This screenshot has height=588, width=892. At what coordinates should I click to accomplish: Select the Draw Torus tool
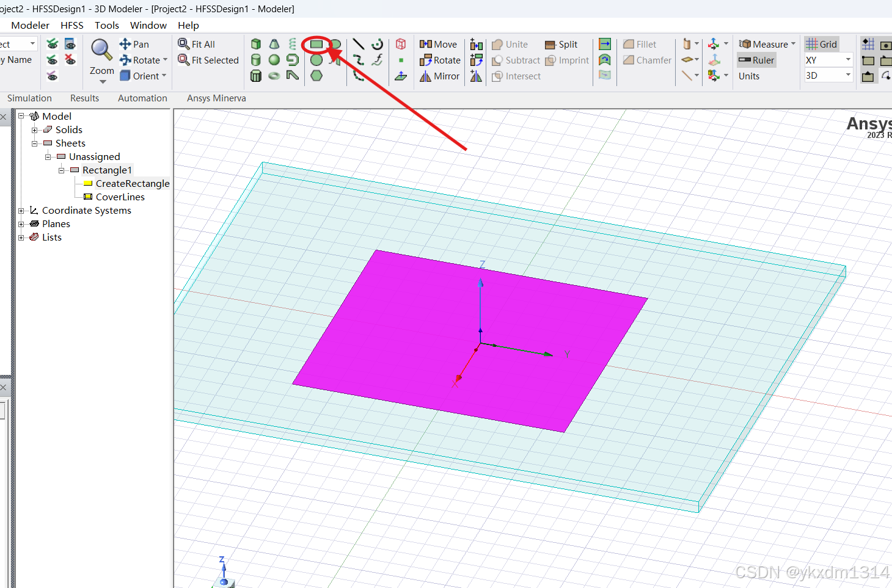(x=274, y=76)
